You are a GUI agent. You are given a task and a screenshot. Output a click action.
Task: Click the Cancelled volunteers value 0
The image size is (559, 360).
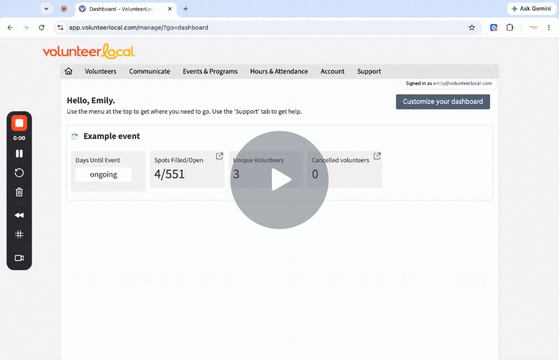(x=315, y=174)
